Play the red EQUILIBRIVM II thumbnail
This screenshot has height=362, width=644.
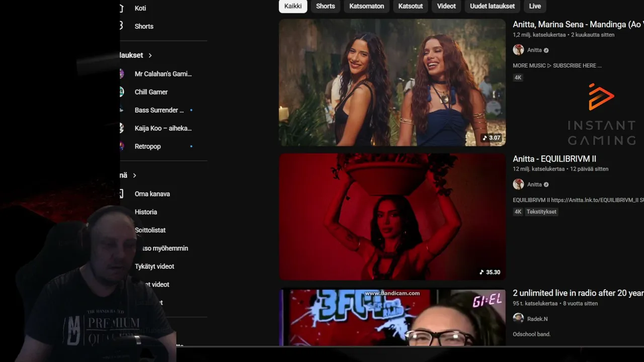[392, 217]
